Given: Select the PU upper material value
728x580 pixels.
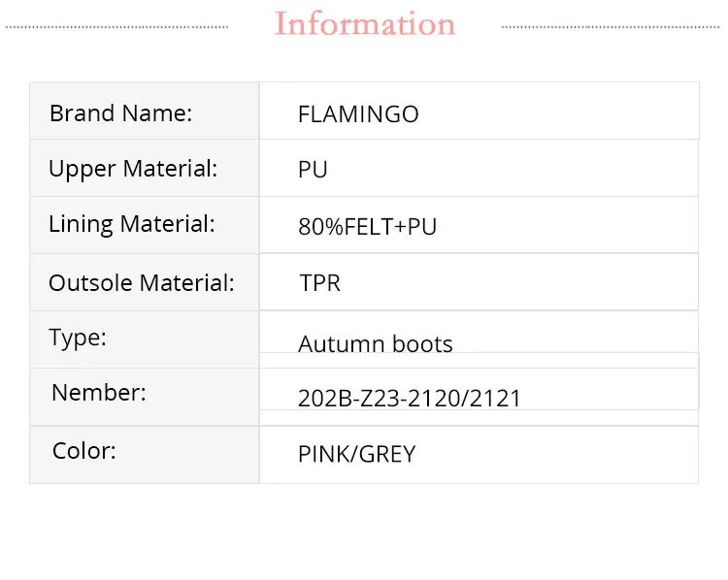Looking at the screenshot, I should click(313, 170).
